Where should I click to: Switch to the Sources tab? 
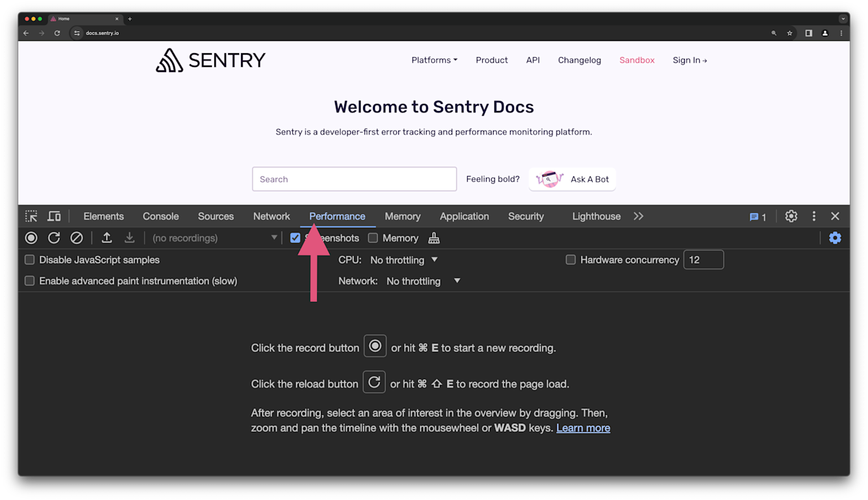(x=216, y=216)
